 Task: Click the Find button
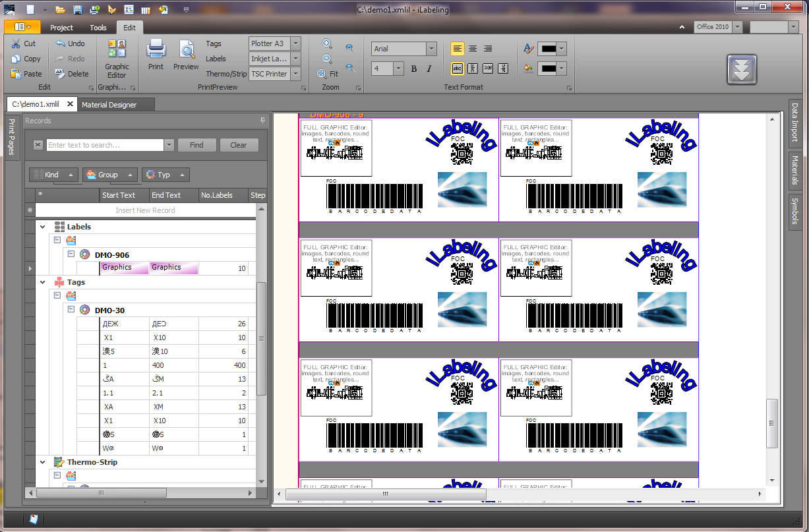click(196, 145)
